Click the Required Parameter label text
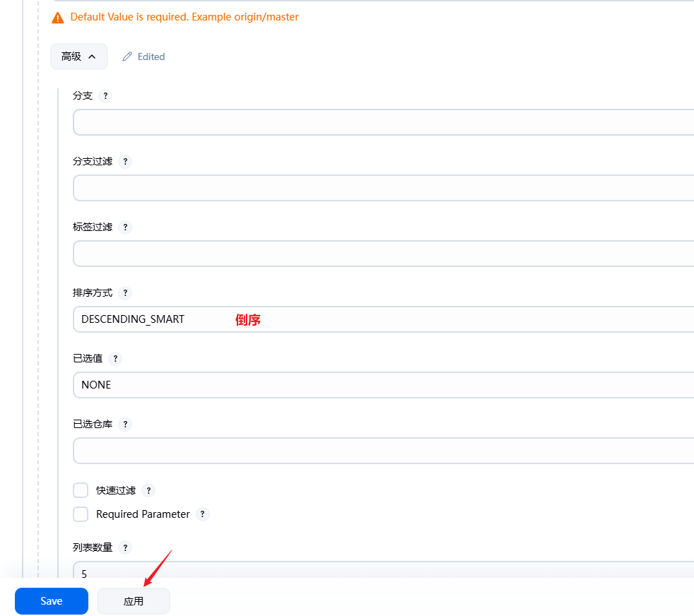Viewport: 694px width, 616px height. [x=143, y=514]
